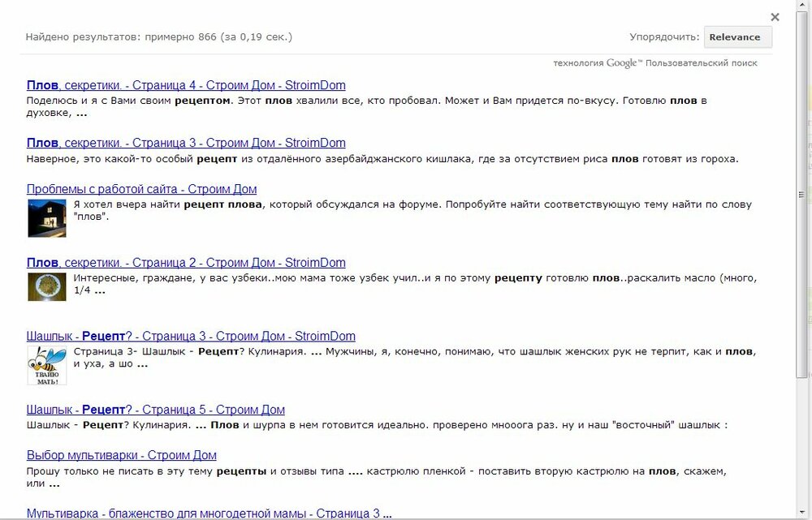812x520 pixels.
Task: Open the 'Выбор мультиварки' forum topic
Action: (121, 455)
